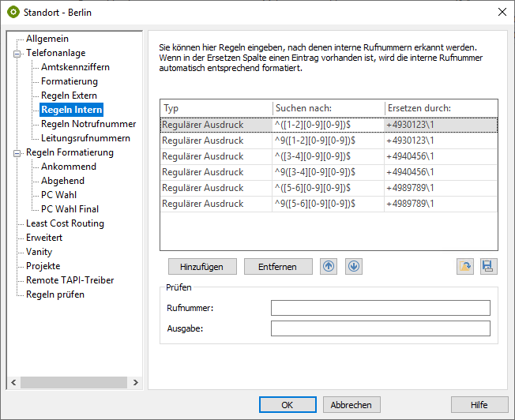Image resolution: width=515 pixels, height=420 pixels.
Task: Collapse the Regeln Formatierung tree node
Action: pyautogui.click(x=16, y=152)
